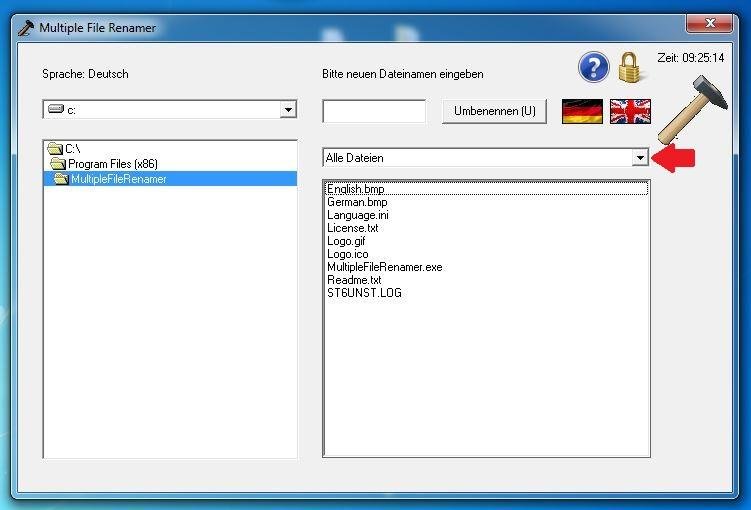Focus the new file name input field

374,111
